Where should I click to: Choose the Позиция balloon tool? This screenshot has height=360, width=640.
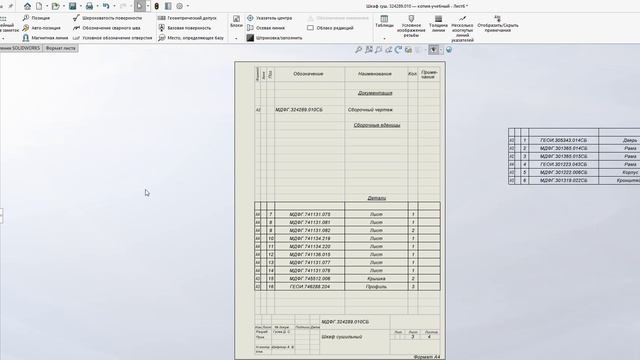36,18
